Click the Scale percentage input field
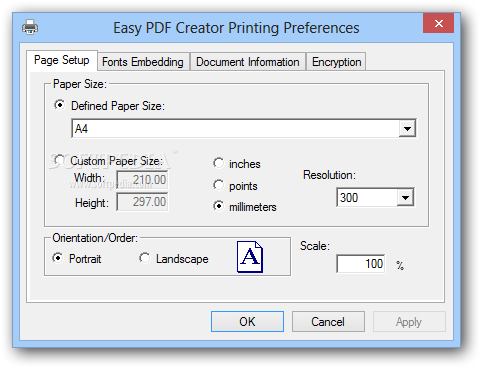This screenshot has height=368, width=481. click(x=361, y=264)
